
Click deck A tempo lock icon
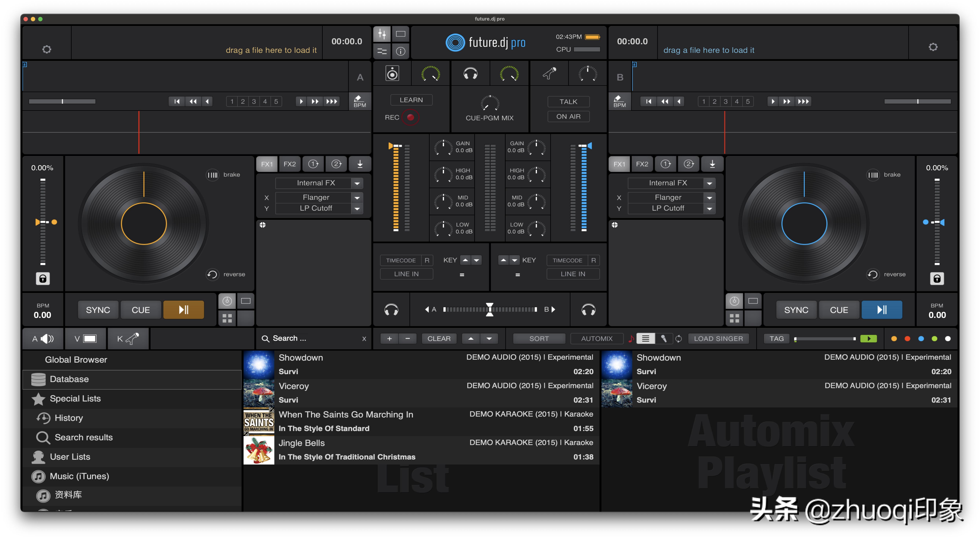coord(43,279)
